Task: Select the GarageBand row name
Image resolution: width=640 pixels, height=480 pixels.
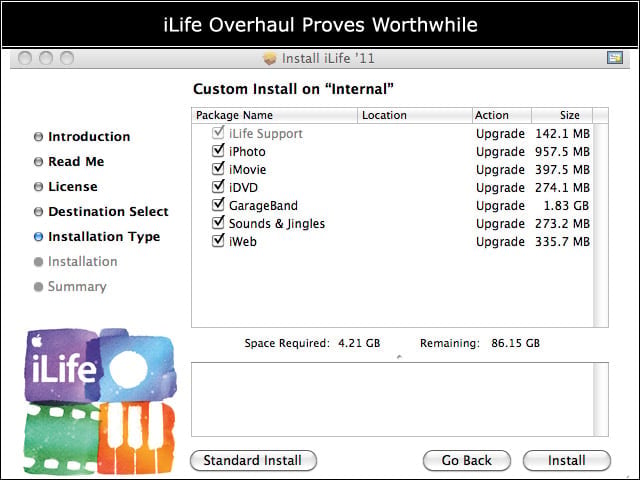Action: (264, 206)
